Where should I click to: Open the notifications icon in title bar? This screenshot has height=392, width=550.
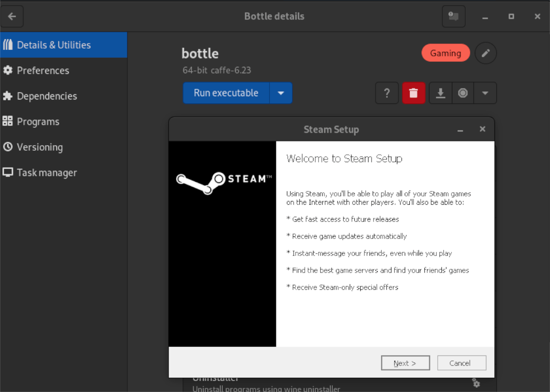coord(453,16)
